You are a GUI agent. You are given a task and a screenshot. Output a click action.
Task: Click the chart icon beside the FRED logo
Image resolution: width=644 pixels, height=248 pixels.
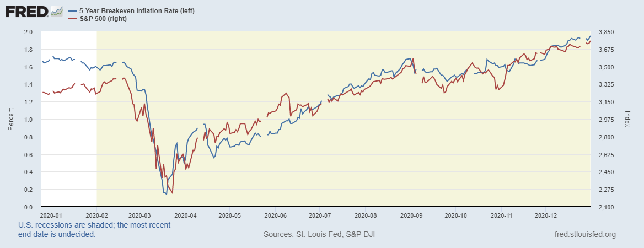point(56,11)
